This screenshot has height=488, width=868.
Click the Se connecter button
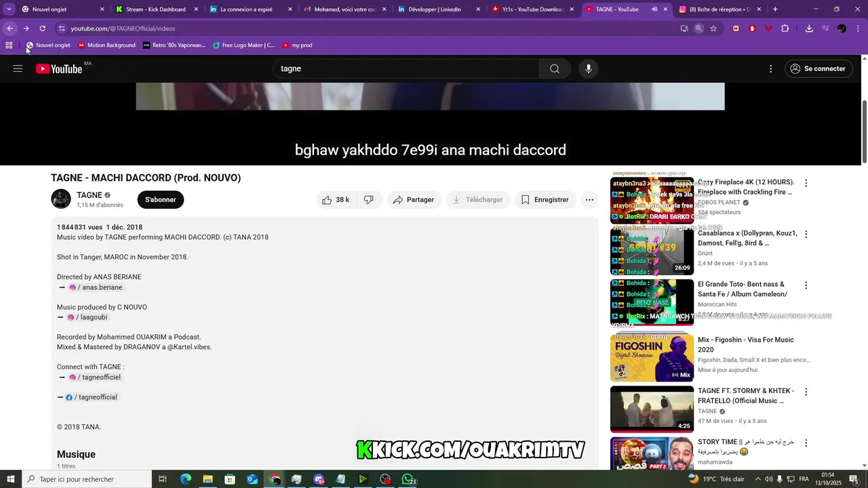click(818, 68)
